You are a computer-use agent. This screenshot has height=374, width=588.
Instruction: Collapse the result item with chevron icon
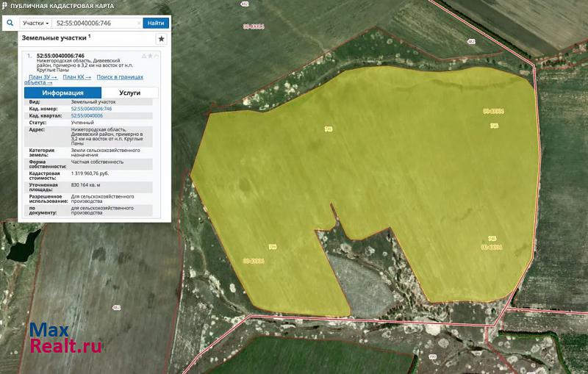(157, 56)
